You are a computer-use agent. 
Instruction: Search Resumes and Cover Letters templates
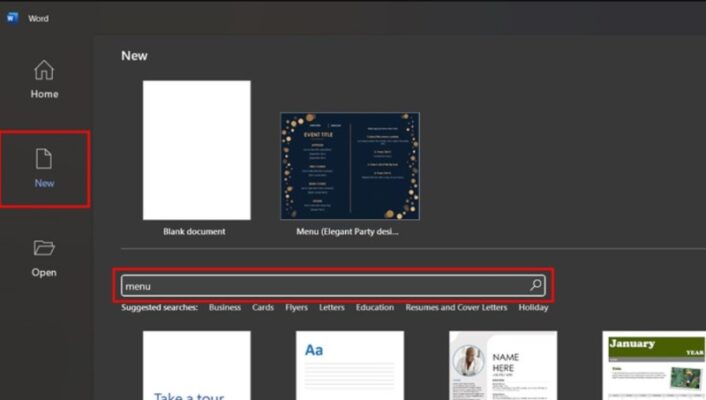(456, 307)
